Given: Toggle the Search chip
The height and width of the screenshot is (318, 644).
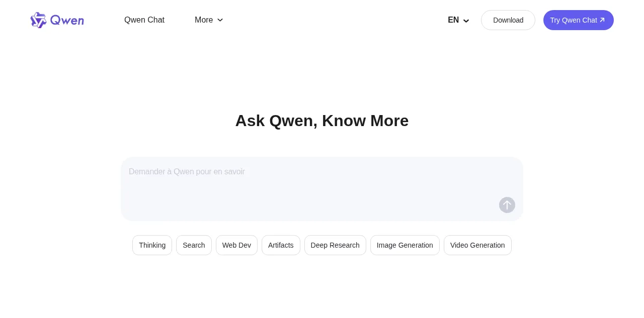Looking at the screenshot, I should coord(194,245).
